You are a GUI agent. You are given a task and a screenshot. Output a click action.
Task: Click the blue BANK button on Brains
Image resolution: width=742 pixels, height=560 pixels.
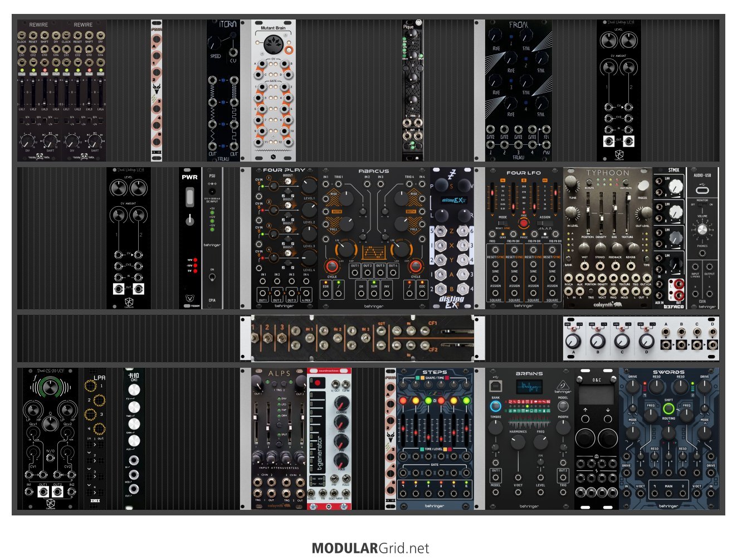[x=495, y=407]
